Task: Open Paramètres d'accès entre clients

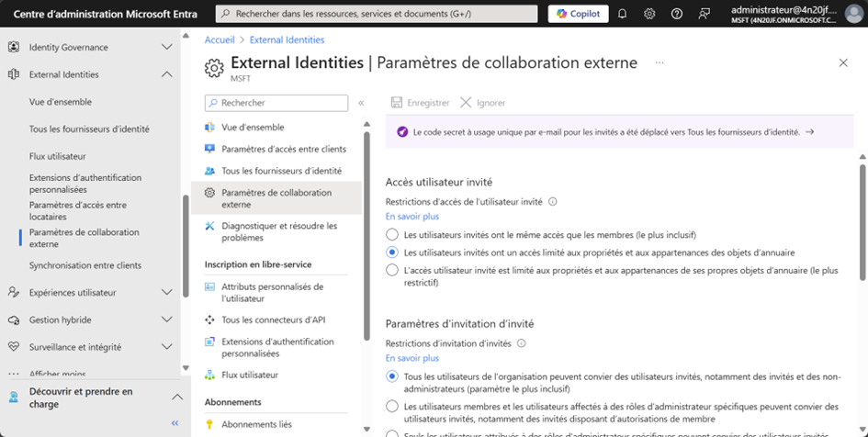Action: click(283, 149)
